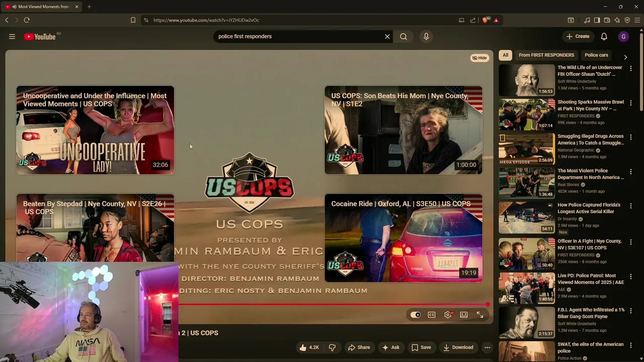Click the Ask button
The width and height of the screenshot is (644, 362).
pos(391,347)
